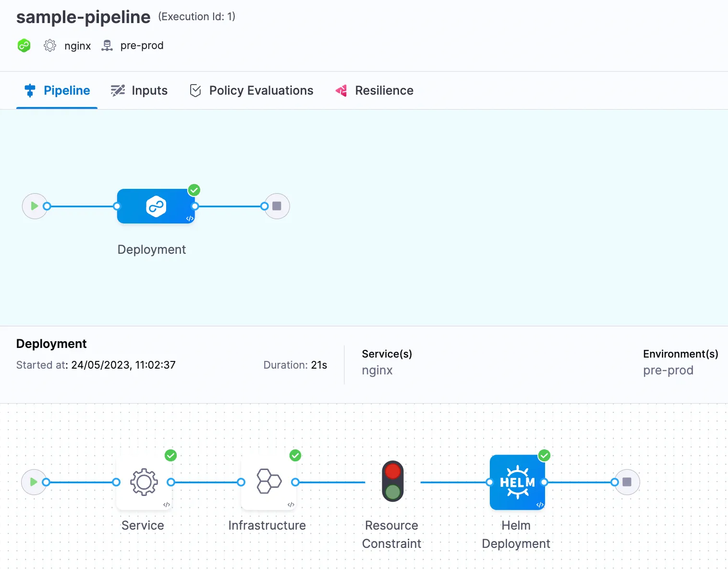Click the code icon on the Infrastructure step
Viewport: 728px width, 570px height.
coord(291,505)
